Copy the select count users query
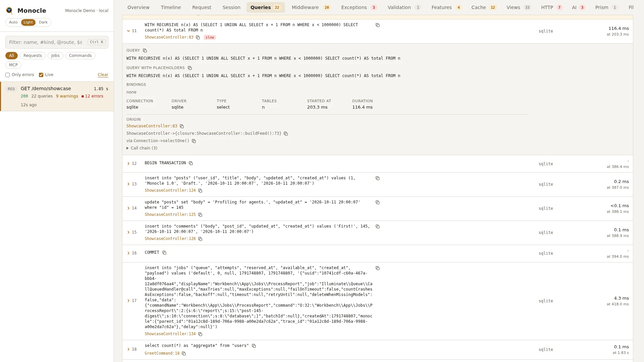This screenshot has height=362, width=644. click(x=254, y=346)
